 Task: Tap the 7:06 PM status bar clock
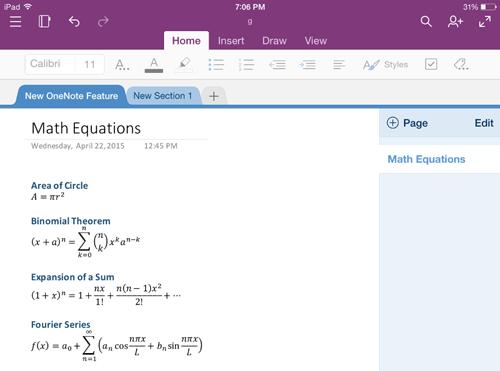coord(250,7)
